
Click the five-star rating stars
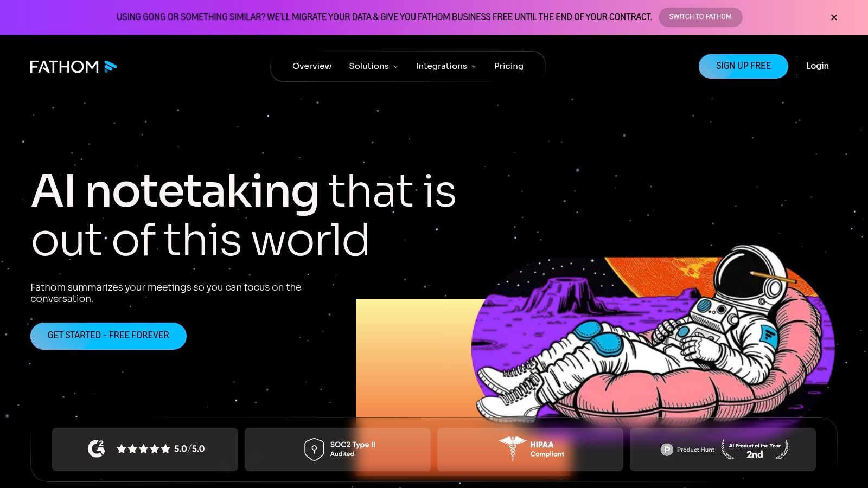pyautogui.click(x=143, y=449)
